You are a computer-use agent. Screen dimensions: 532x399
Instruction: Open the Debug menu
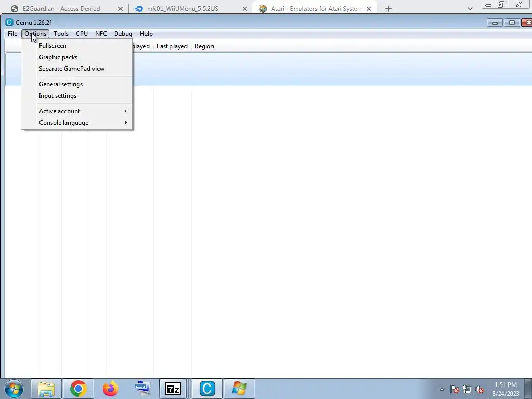point(123,34)
